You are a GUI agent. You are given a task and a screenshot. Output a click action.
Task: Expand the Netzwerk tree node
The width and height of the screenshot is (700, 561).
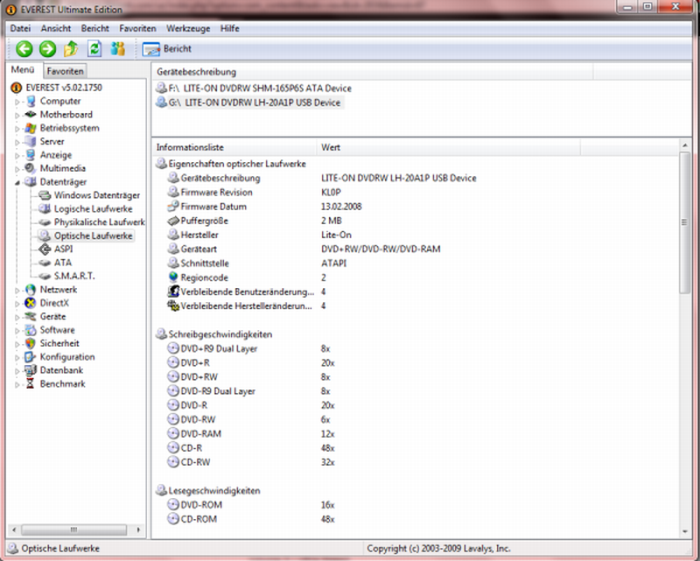[x=17, y=291]
